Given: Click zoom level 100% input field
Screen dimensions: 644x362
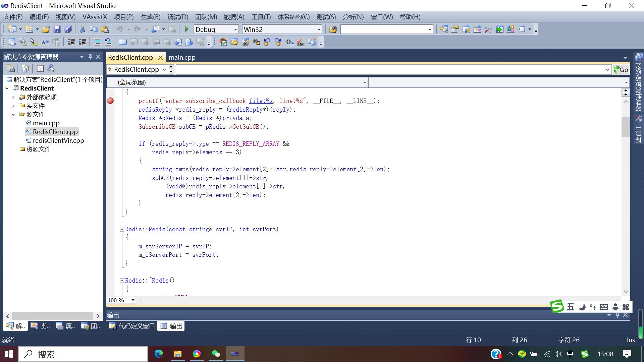Looking at the screenshot, I should click(117, 300).
